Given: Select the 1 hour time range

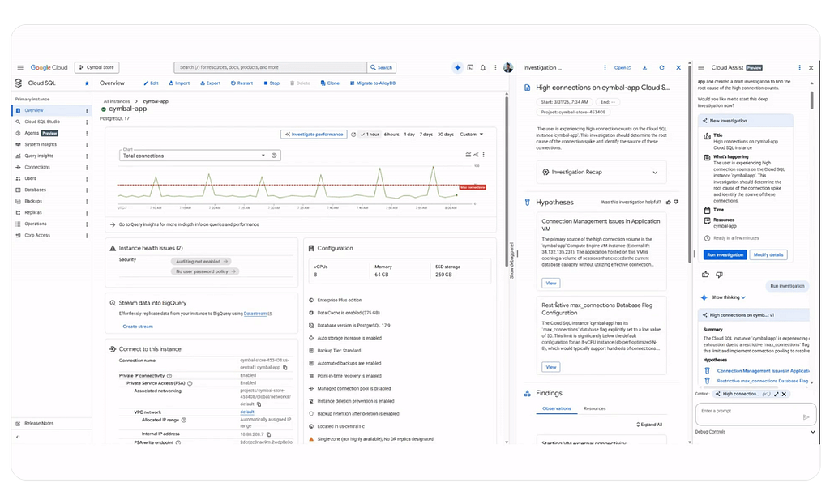Looking at the screenshot, I should tap(370, 135).
